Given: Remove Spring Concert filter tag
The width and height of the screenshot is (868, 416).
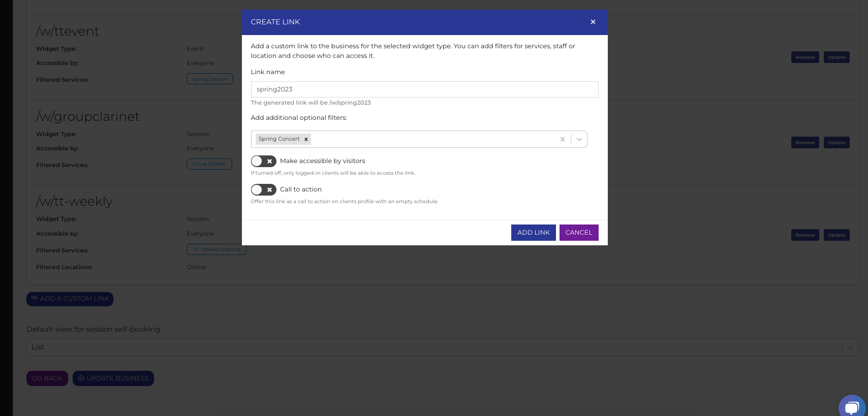Looking at the screenshot, I should pos(306,139).
